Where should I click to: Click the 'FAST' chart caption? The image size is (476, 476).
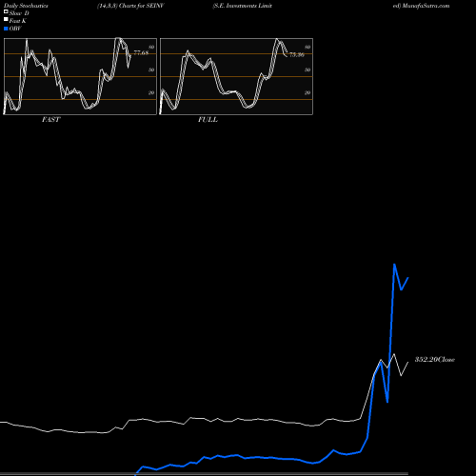pos(50,120)
